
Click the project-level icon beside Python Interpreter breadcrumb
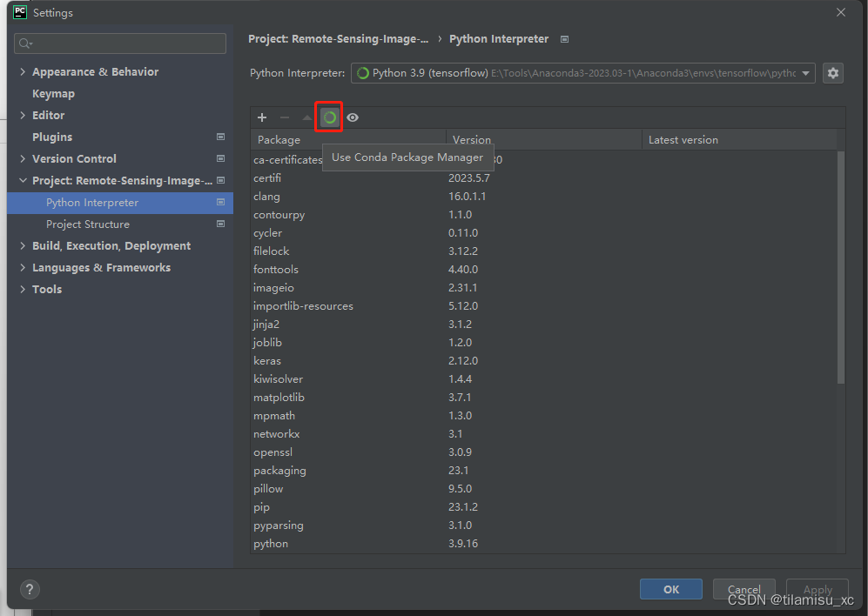[565, 39]
